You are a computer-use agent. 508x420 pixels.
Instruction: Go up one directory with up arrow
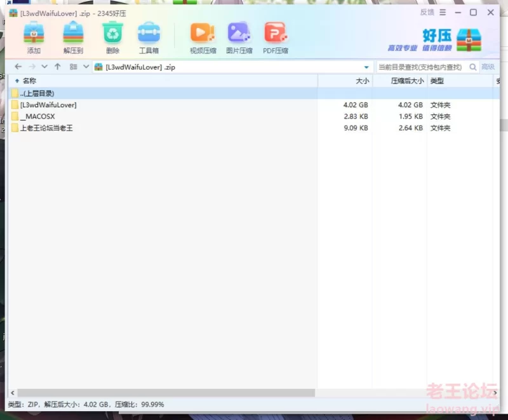(58, 67)
